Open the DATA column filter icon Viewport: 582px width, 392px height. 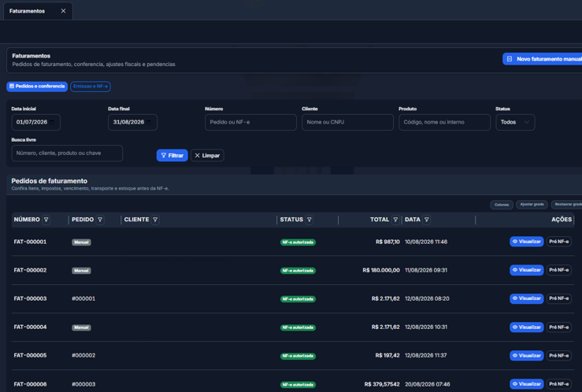[427, 220]
